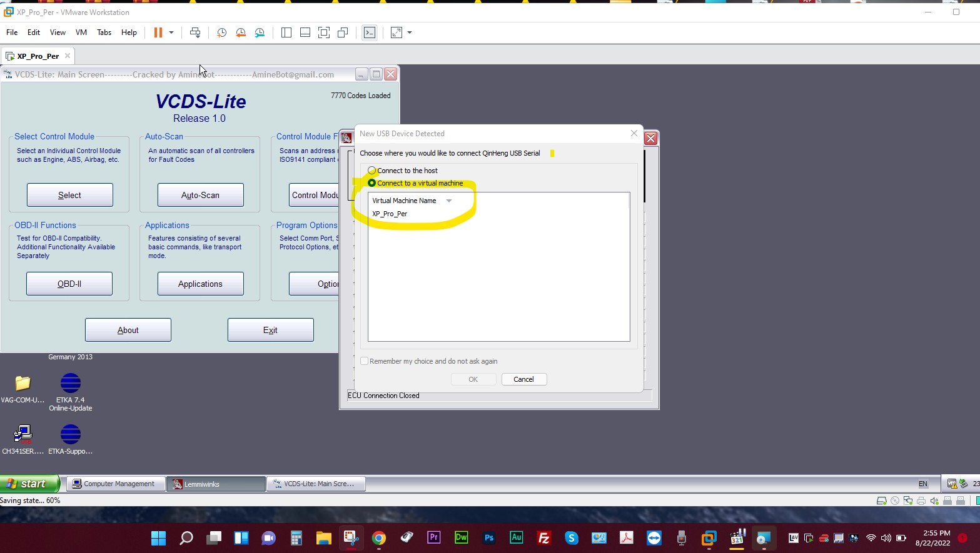Open the ETKA-Support desktop icon
The width and height of the screenshot is (980, 553).
click(71, 439)
